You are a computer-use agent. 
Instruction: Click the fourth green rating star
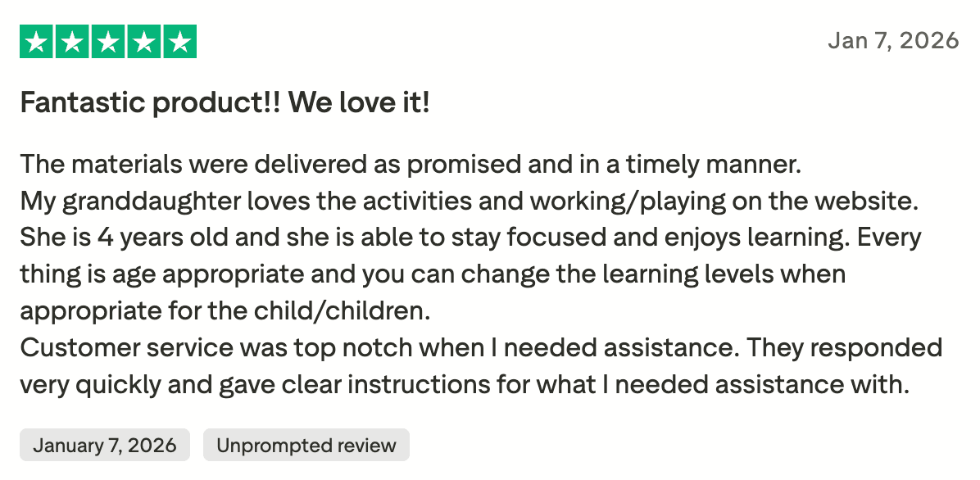click(144, 42)
